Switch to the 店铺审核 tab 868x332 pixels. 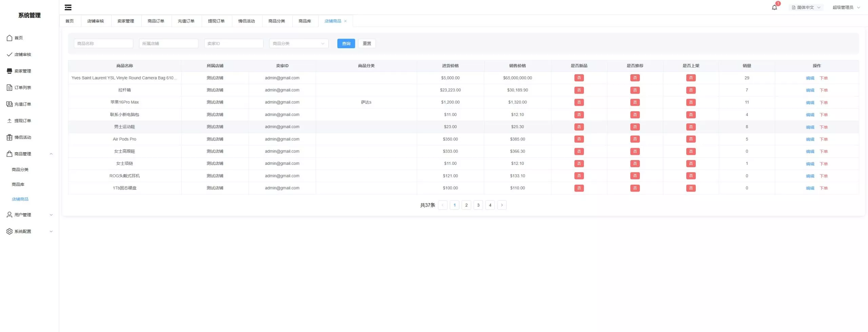coord(96,21)
